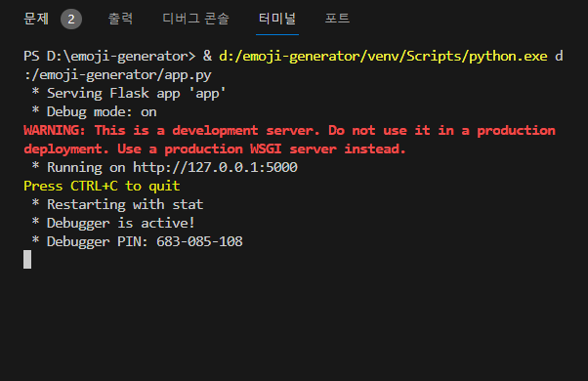Viewport: 588px width, 381px height.
Task: Click the ':/emoji-generator/app.py' line
Action: 118,74
